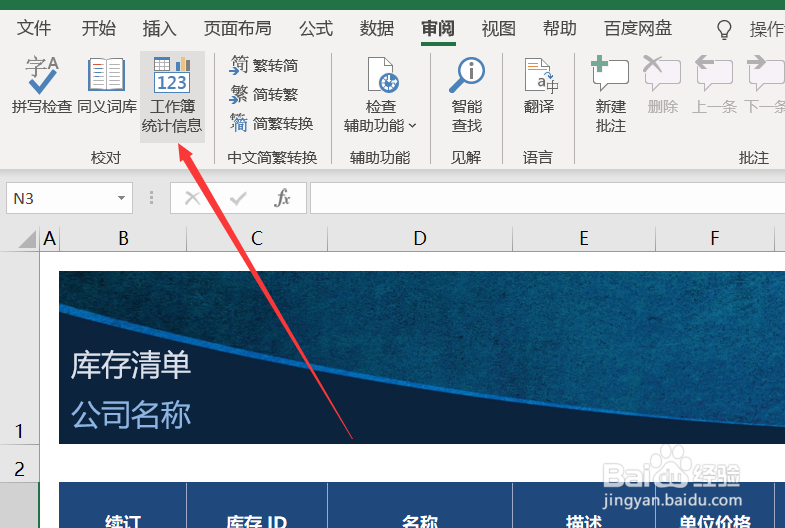Select column F header
785x528 pixels.
pos(715,239)
